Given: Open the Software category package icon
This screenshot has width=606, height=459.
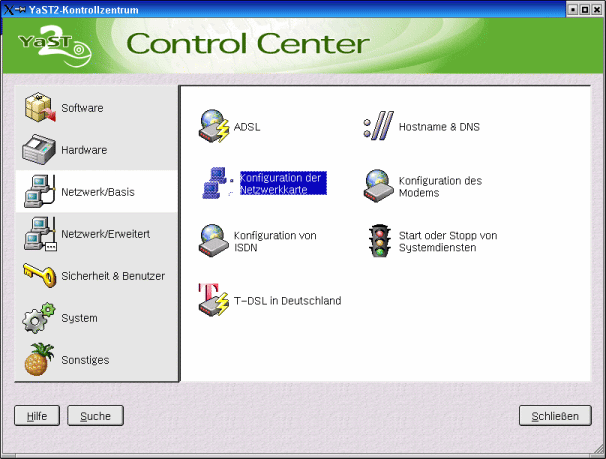Looking at the screenshot, I should click(40, 107).
